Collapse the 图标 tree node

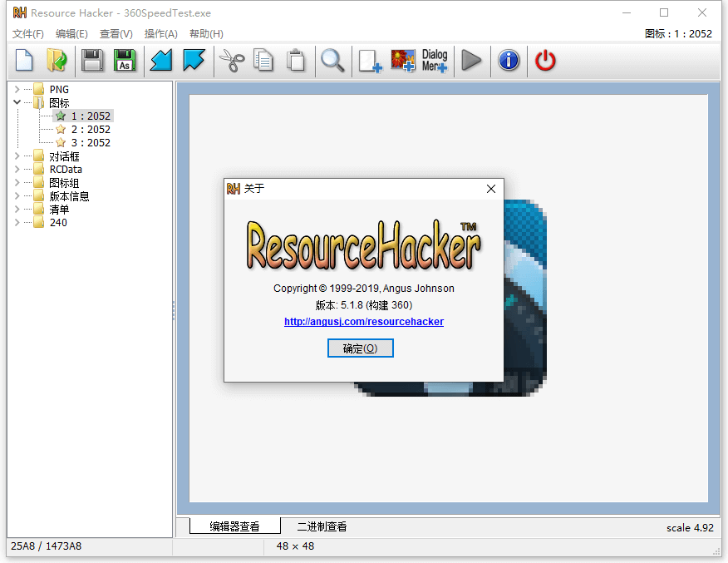coord(17,102)
